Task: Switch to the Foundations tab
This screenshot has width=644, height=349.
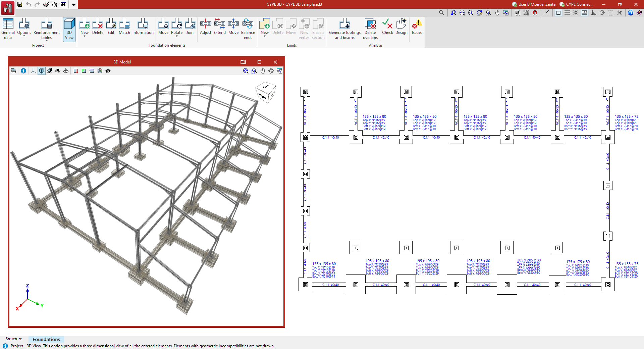Action: [x=46, y=339]
